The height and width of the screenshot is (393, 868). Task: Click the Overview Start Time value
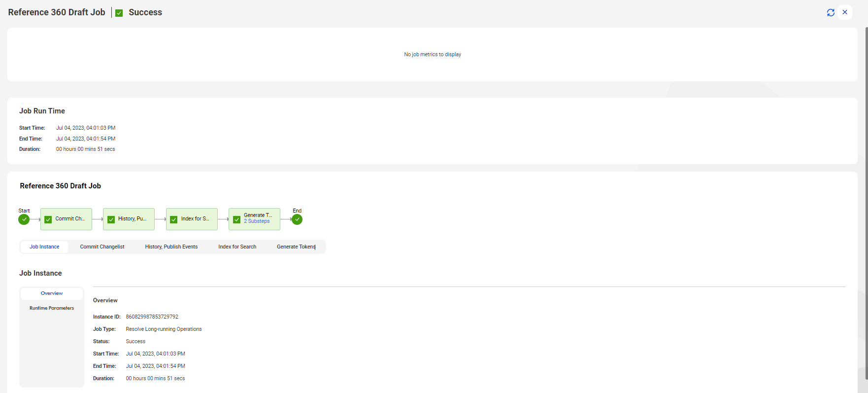156,354
